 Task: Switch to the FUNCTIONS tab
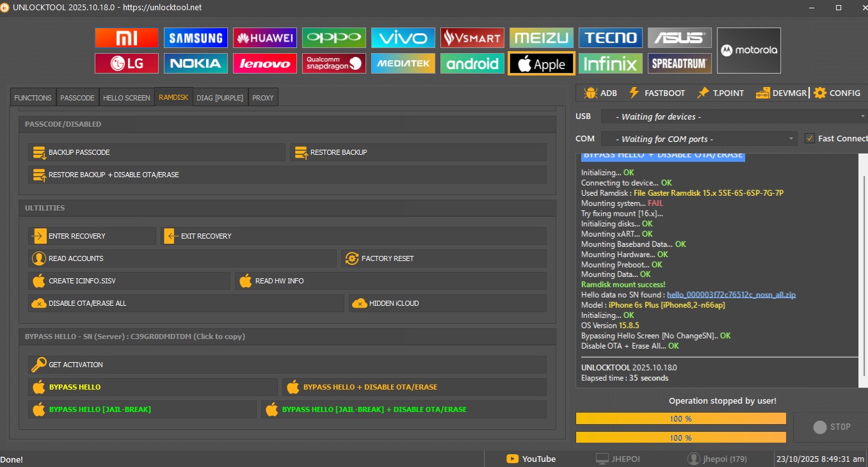[33, 98]
